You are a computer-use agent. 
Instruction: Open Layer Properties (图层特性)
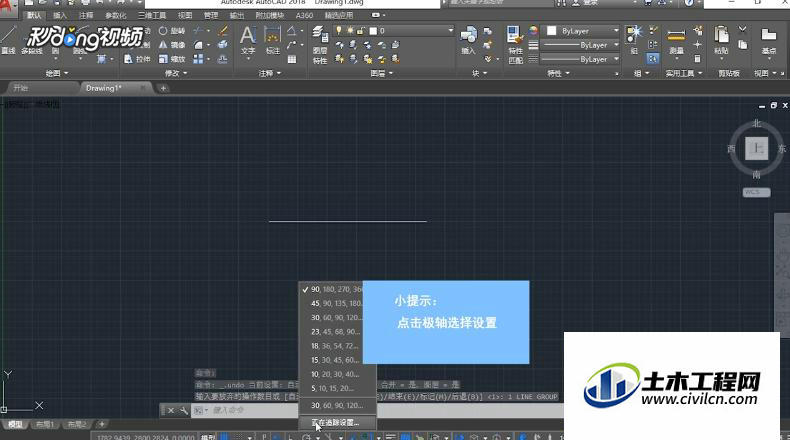(320, 45)
